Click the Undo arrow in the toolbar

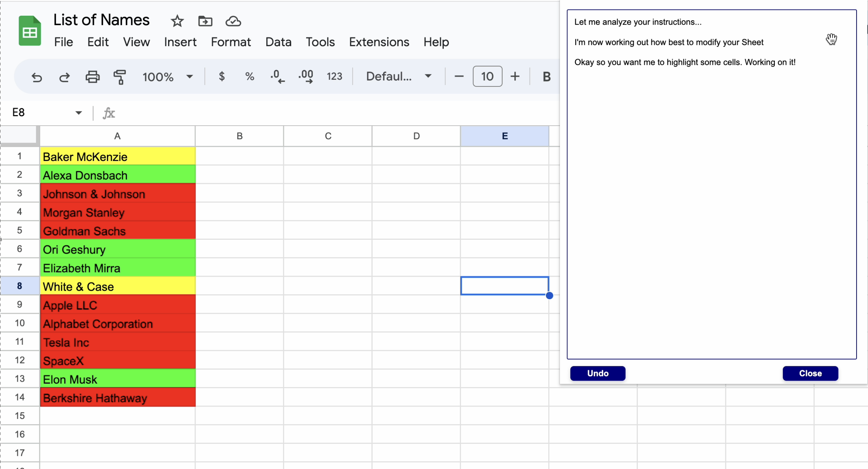[37, 77]
